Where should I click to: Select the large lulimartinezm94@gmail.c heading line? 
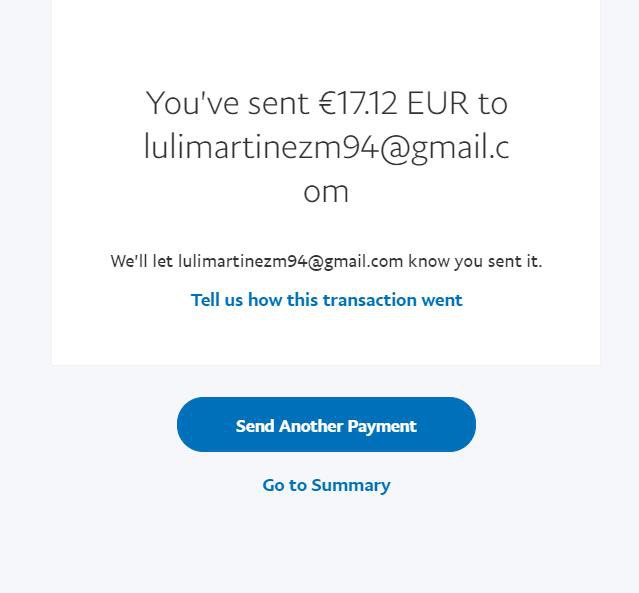tap(326, 147)
